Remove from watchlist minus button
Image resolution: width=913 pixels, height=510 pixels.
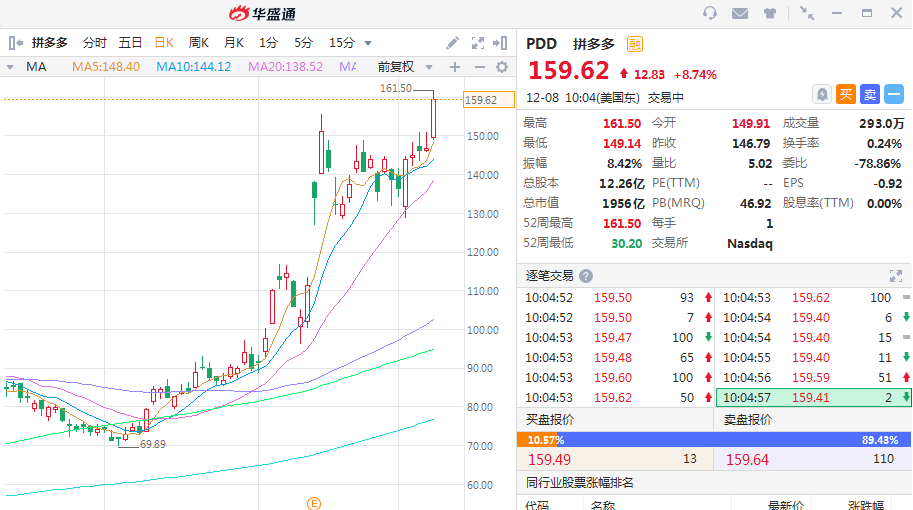click(x=894, y=94)
